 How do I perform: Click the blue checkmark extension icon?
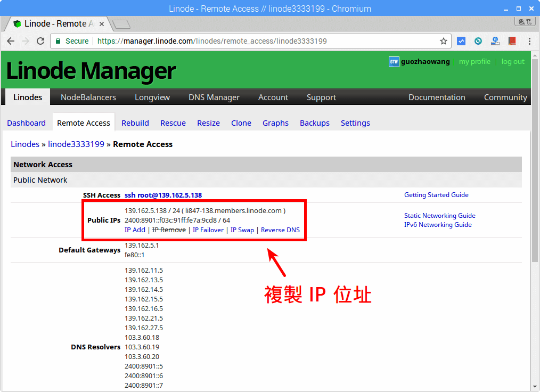click(x=461, y=41)
